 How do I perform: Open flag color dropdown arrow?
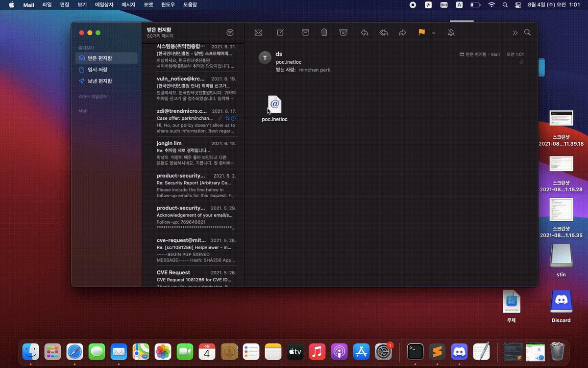click(x=434, y=33)
